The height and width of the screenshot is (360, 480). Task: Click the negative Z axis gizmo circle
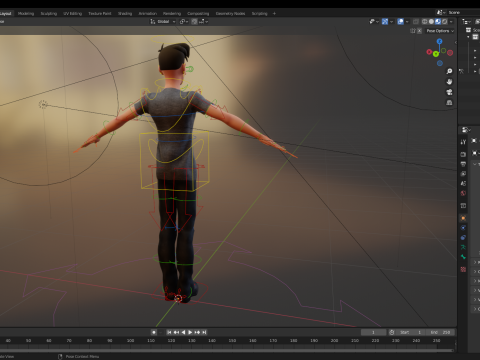point(440,63)
